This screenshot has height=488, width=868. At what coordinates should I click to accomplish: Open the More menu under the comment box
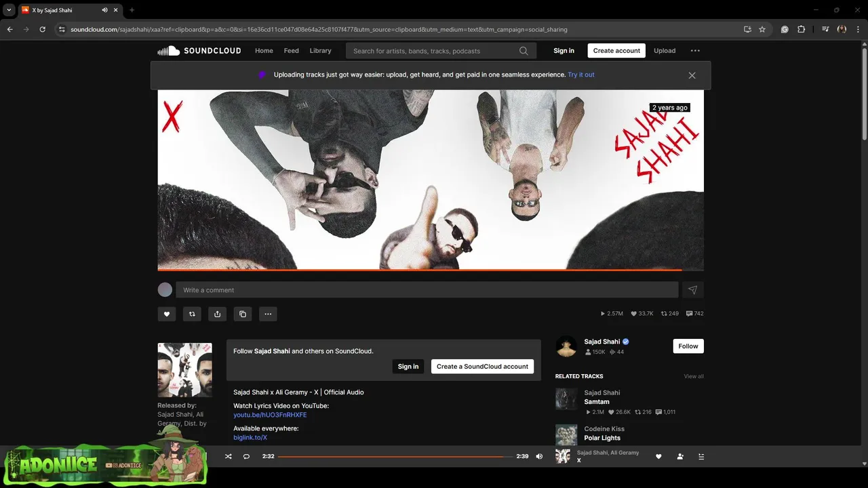(268, 314)
